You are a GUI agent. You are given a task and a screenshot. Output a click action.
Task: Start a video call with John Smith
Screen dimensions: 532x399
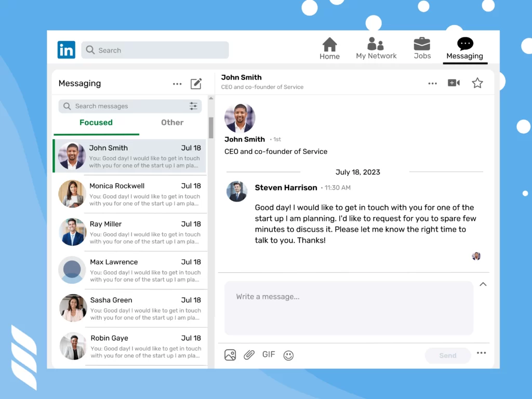point(454,82)
